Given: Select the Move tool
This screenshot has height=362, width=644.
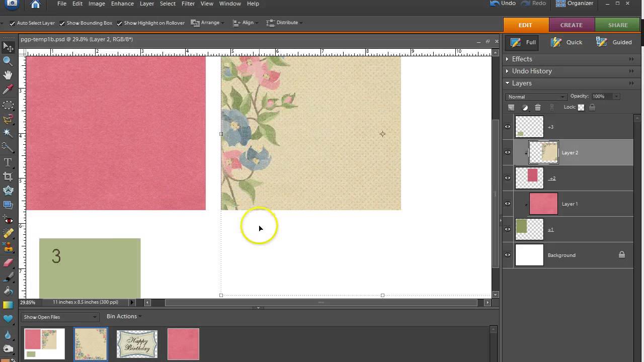Looking at the screenshot, I should tap(8, 47).
